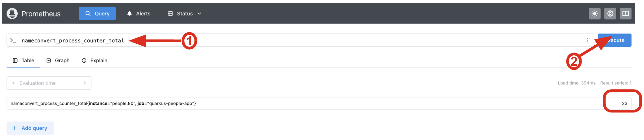Click the Evaluation time input field
This screenshot has height=140, width=644.
(49, 83)
